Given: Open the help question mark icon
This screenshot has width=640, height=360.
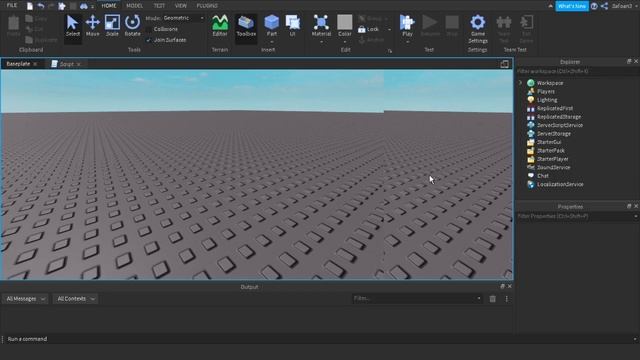Looking at the screenshot, I should tap(594, 6).
